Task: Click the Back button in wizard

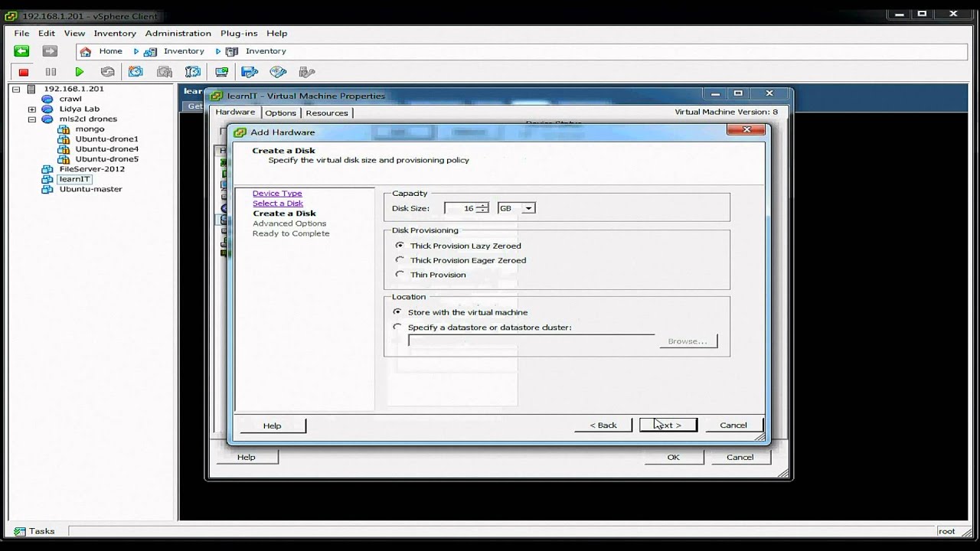Action: [x=603, y=425]
